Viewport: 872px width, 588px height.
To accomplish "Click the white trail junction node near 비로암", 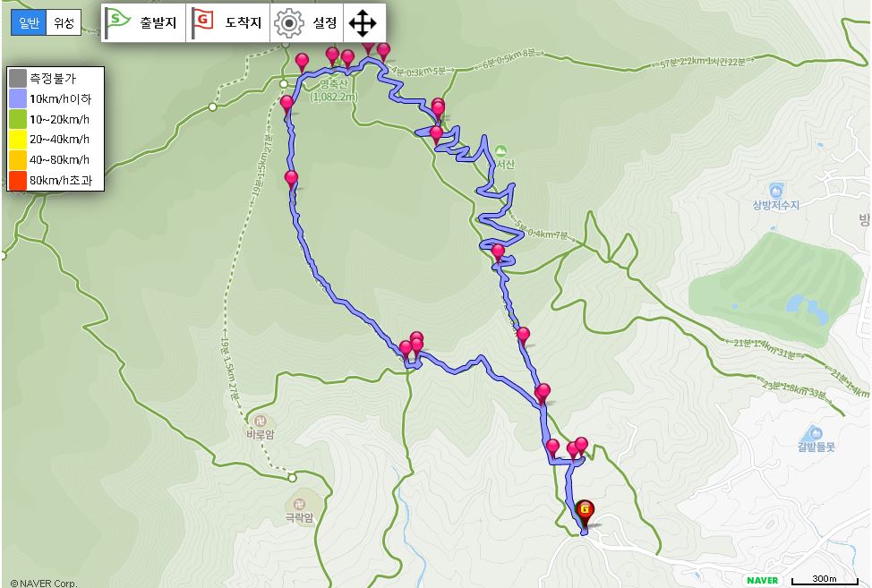I will click(x=292, y=477).
